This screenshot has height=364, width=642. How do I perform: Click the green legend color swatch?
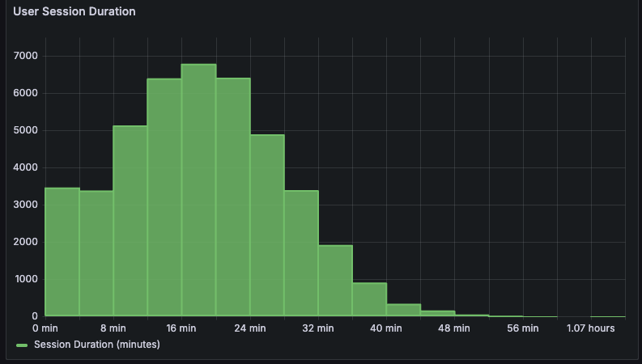[22, 345]
